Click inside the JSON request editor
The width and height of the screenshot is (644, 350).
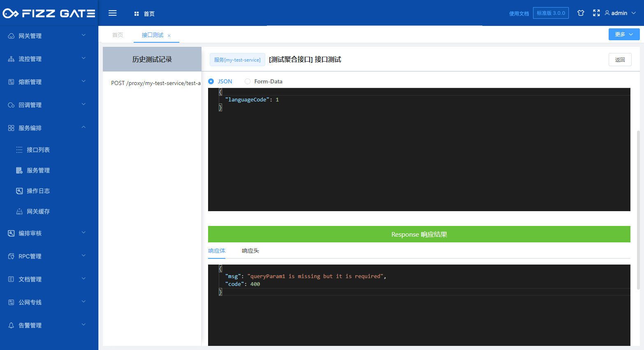point(419,150)
